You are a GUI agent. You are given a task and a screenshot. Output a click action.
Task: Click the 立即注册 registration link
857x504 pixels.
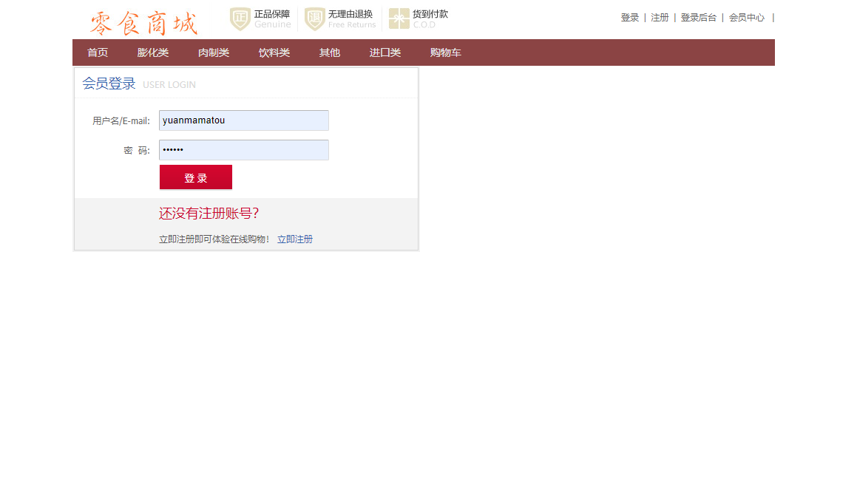[295, 239]
